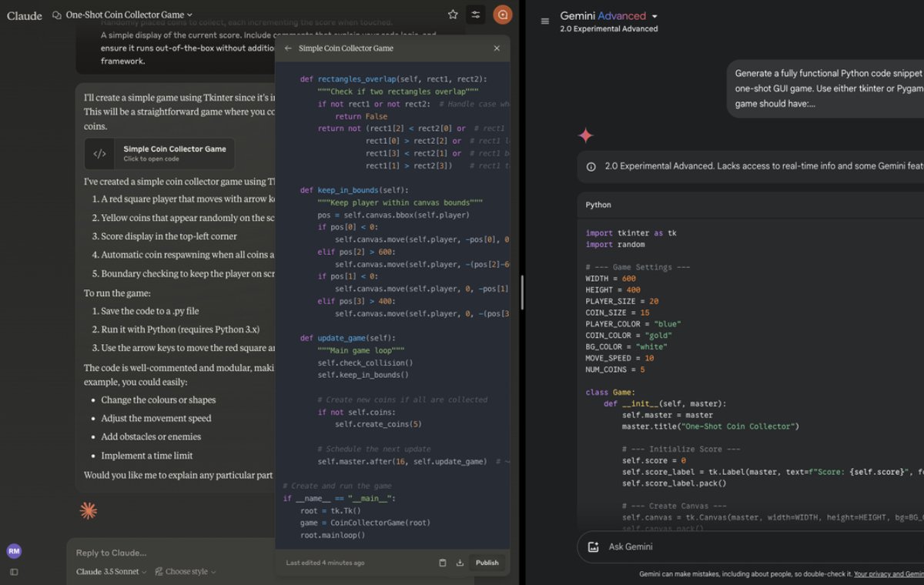Click the info icon beside 2.0 Experimental Advanced notice
Screen dimensions: 924x585
(x=591, y=166)
